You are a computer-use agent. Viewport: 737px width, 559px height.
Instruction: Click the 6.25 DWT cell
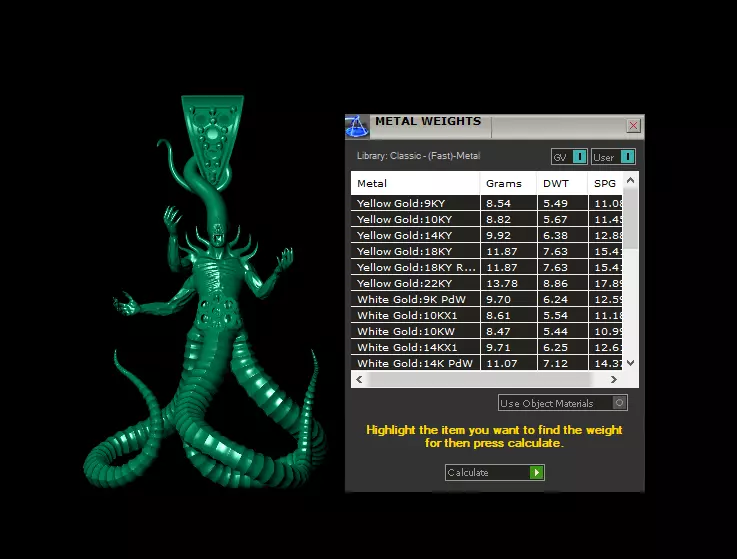pos(563,347)
